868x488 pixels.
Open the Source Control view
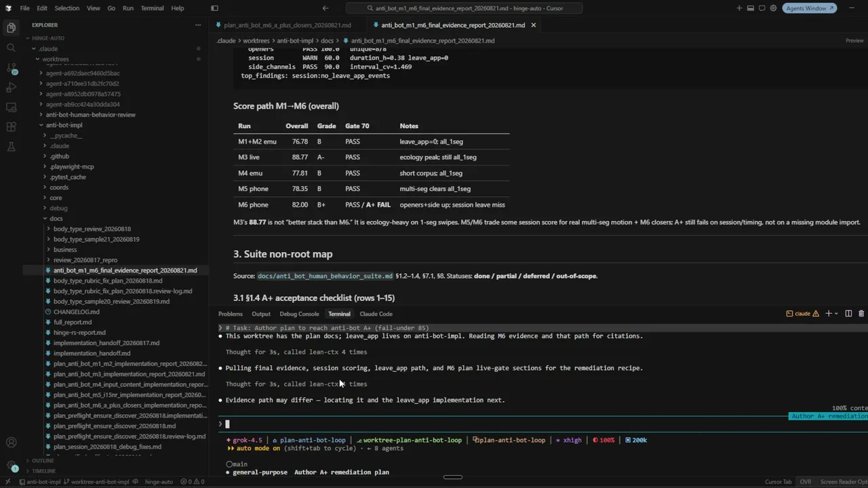(11, 68)
